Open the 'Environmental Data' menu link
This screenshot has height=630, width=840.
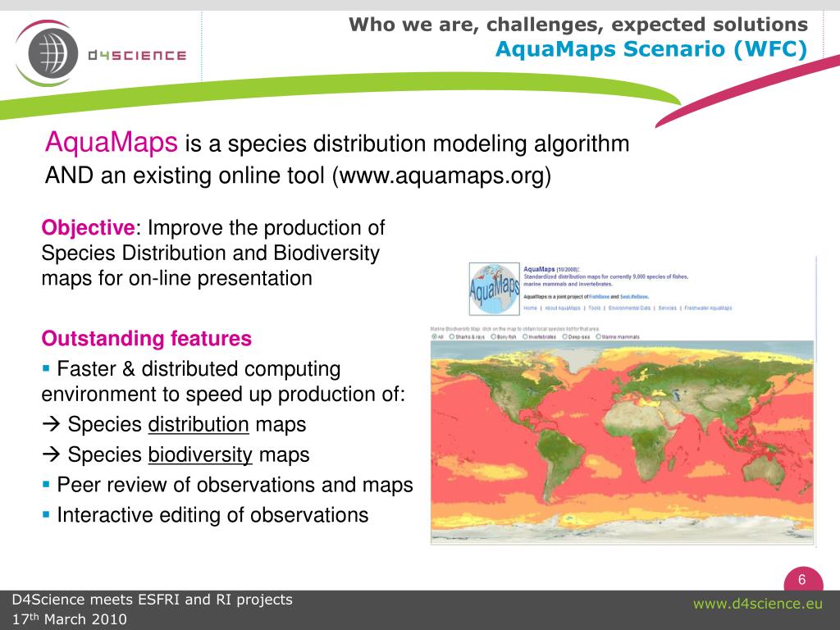(629, 308)
